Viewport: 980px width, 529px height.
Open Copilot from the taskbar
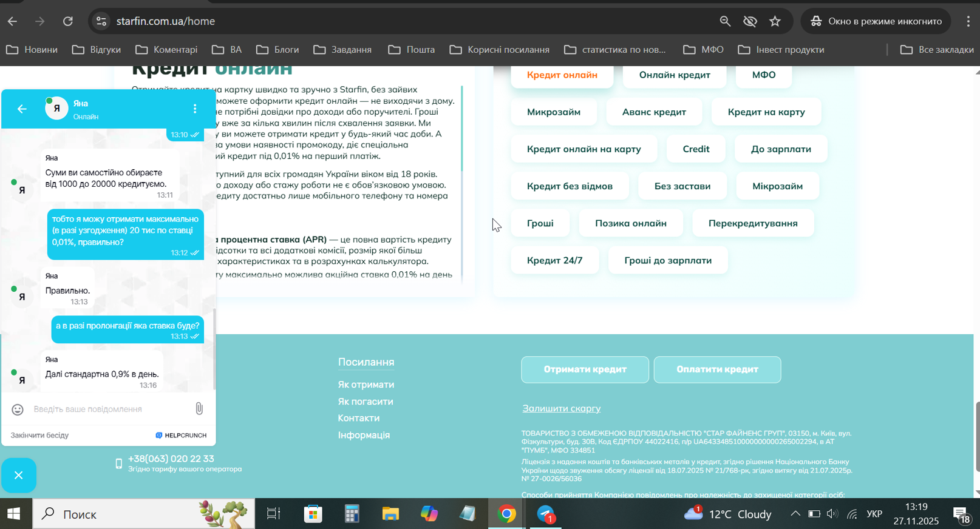[429, 514]
